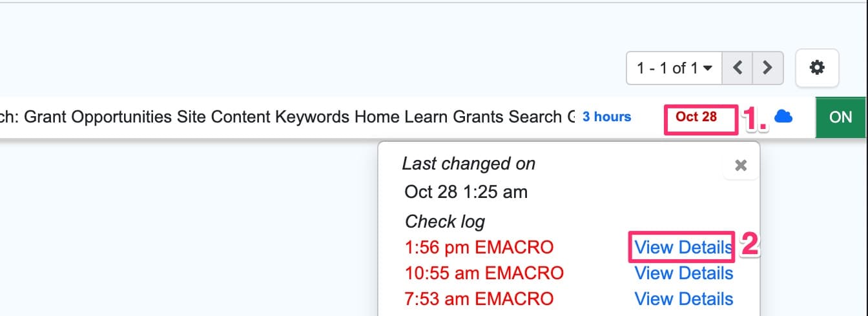Expand the "1 - 1 of 1" pagination dropdown
The image size is (868, 316).
tap(674, 68)
